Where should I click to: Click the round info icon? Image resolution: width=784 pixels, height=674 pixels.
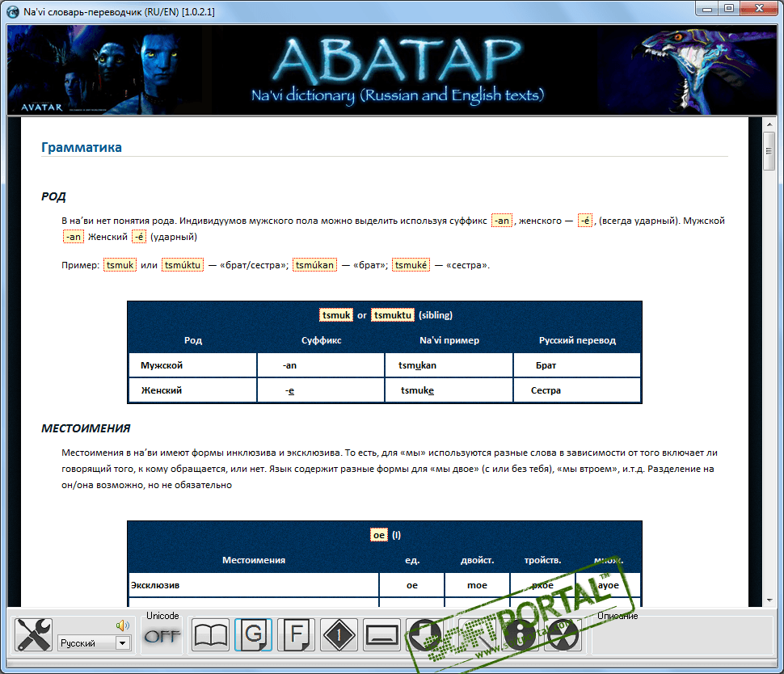tap(520, 635)
